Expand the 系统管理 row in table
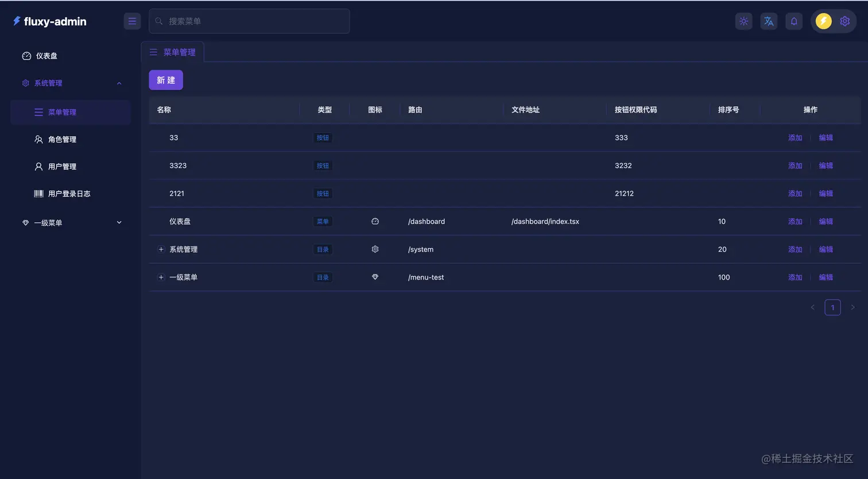 [x=161, y=249]
